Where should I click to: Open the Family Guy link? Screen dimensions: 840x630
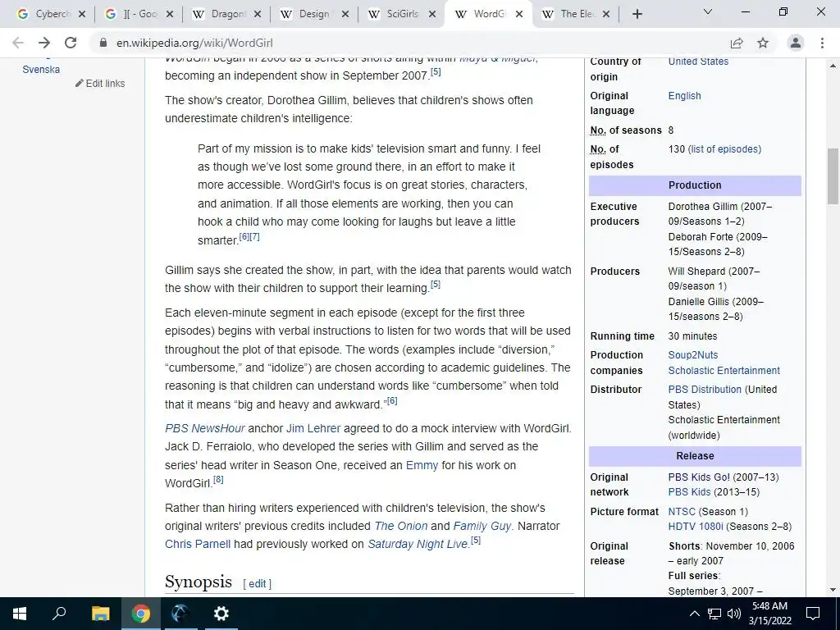click(482, 526)
